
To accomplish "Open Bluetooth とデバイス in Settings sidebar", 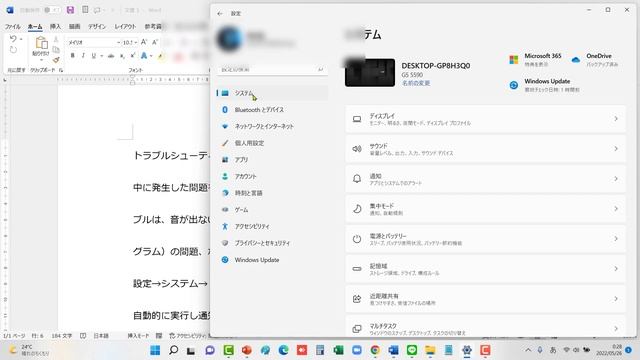I will point(272,110).
